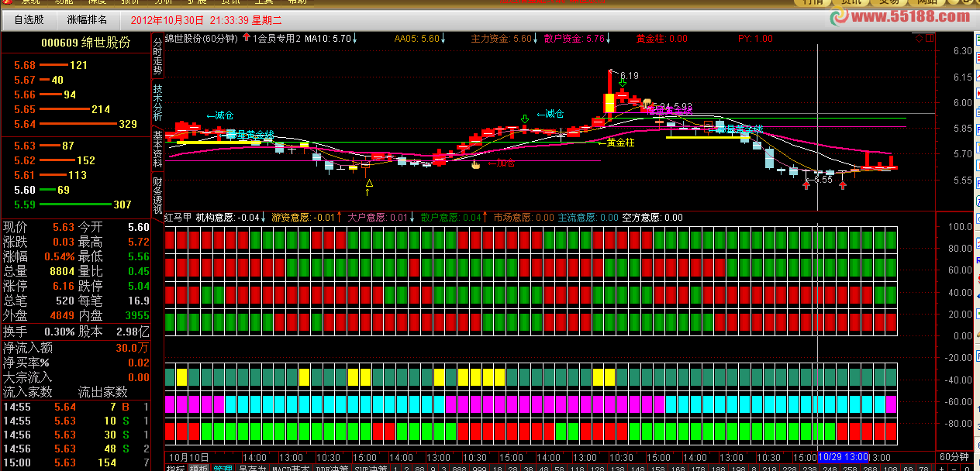Click the rightmost red up arrow on chart
The image size is (980, 471).
(843, 186)
